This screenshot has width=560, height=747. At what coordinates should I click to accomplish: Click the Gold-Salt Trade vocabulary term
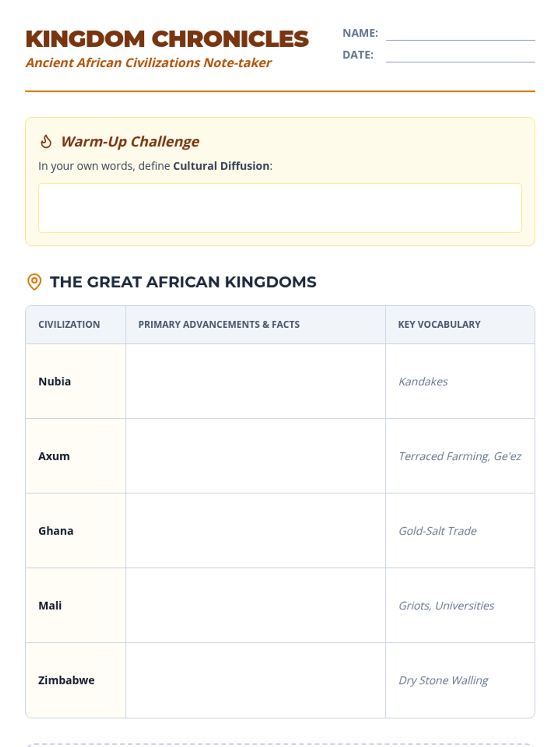tap(437, 531)
